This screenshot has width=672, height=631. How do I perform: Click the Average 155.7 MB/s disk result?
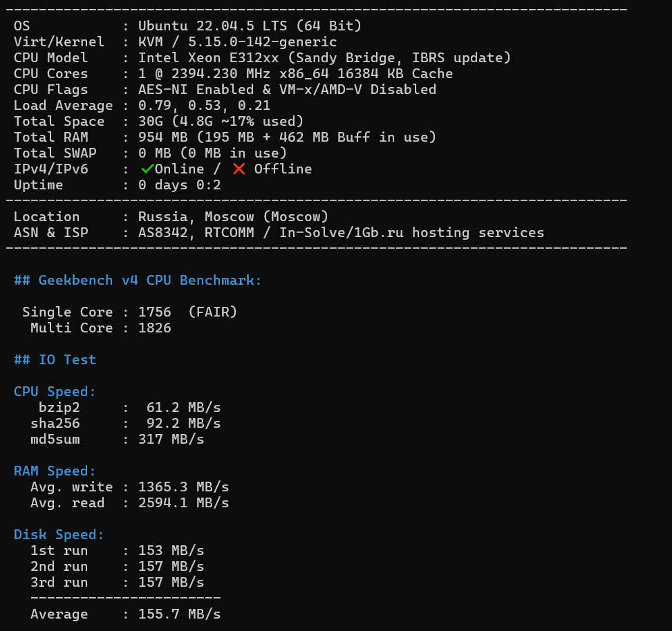pyautogui.click(x=179, y=614)
